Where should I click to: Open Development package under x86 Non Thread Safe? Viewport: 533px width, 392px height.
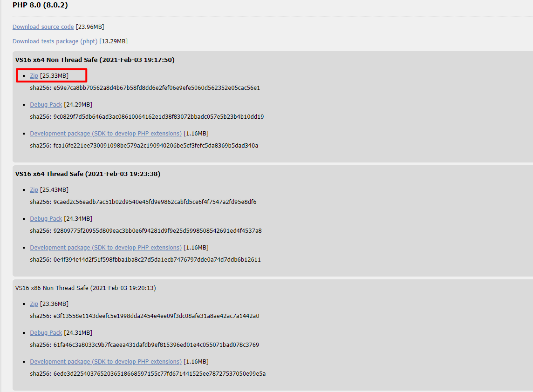click(x=106, y=362)
